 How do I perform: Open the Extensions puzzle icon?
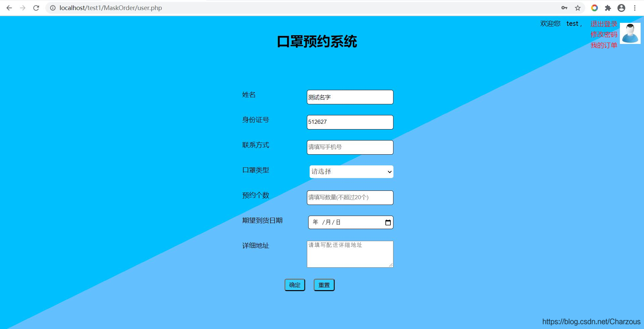(x=608, y=8)
